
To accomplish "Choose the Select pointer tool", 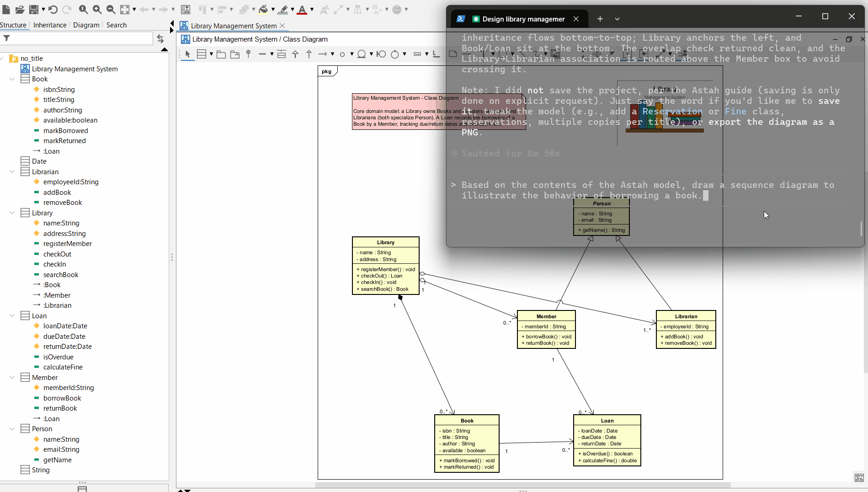I will [x=187, y=54].
